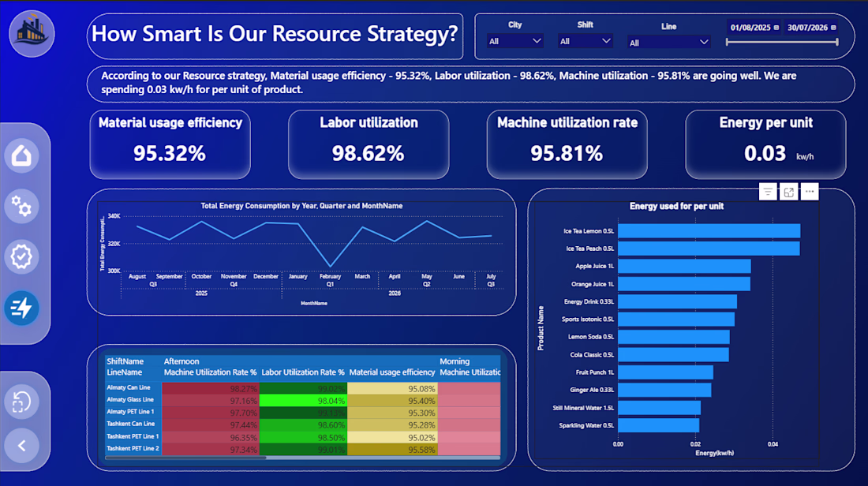This screenshot has height=486, width=868.
Task: Click the Material usage efficiency column header
Action: (392, 372)
